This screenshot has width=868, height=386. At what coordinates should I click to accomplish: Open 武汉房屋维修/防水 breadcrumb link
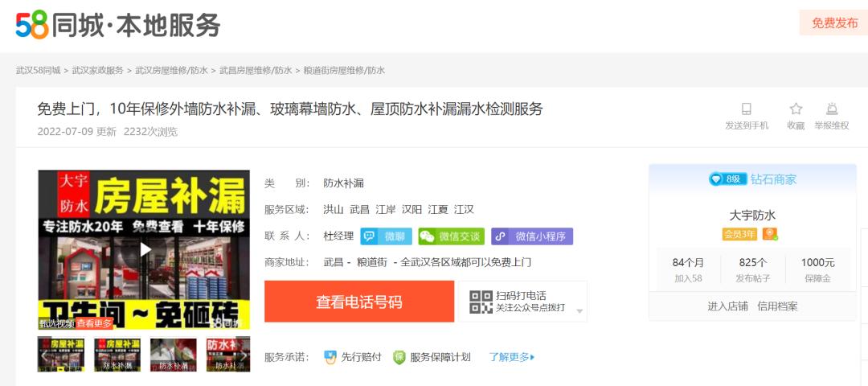pos(172,70)
